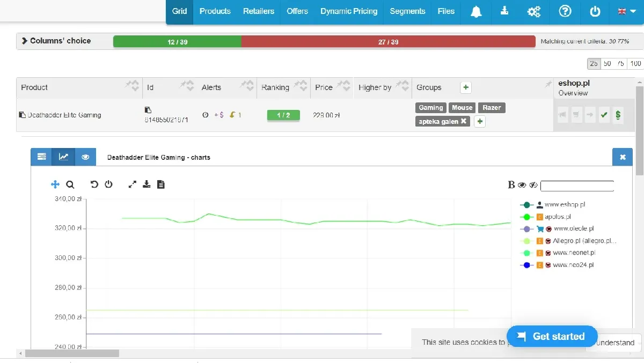
Task: Click the download icon in top navigation
Action: (504, 11)
